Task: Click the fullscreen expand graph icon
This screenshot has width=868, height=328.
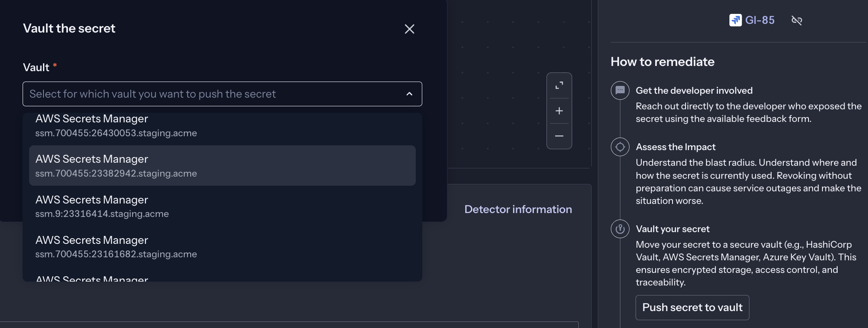Action: point(559,85)
